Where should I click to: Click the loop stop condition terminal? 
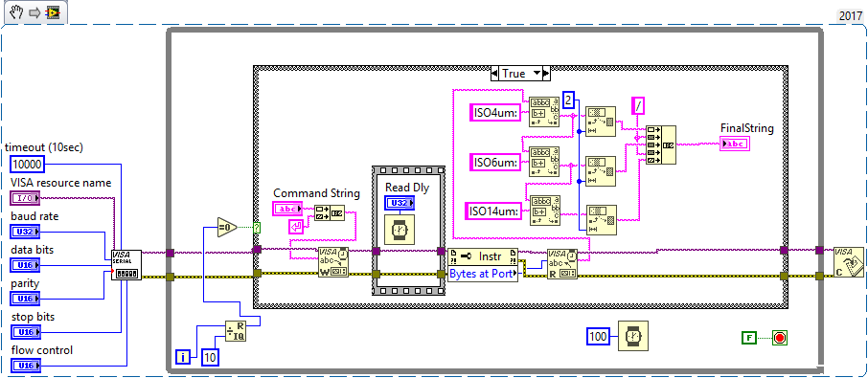coord(781,337)
